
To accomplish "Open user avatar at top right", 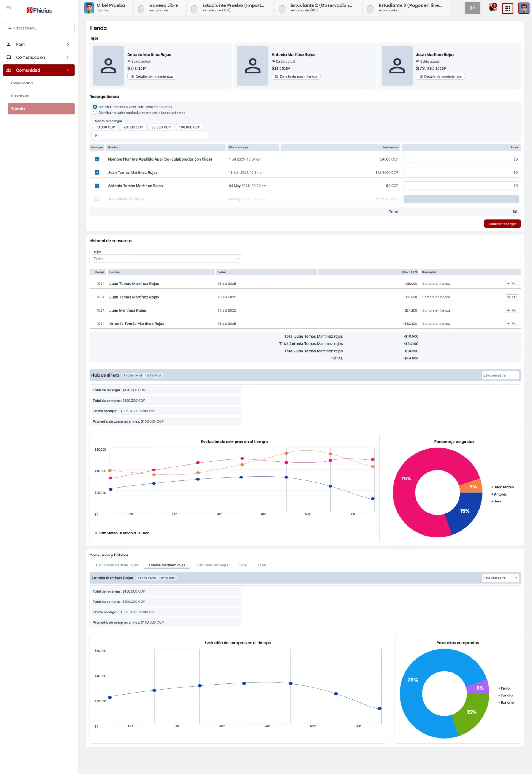I will 524,8.
